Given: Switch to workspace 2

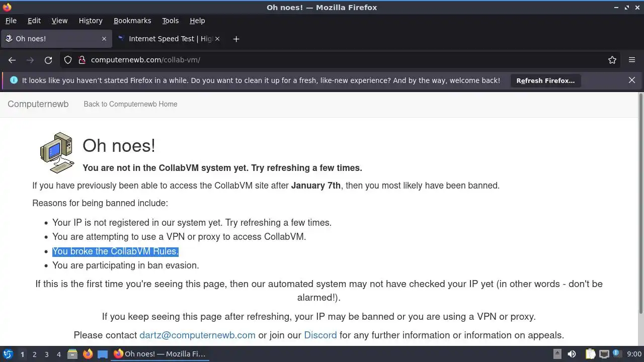Looking at the screenshot, I should (34, 354).
